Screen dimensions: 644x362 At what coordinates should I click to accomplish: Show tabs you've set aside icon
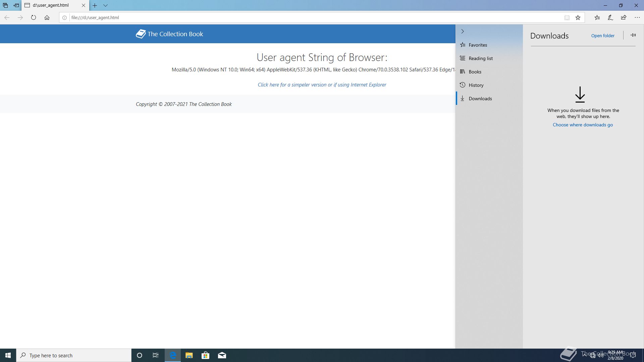(x=5, y=5)
